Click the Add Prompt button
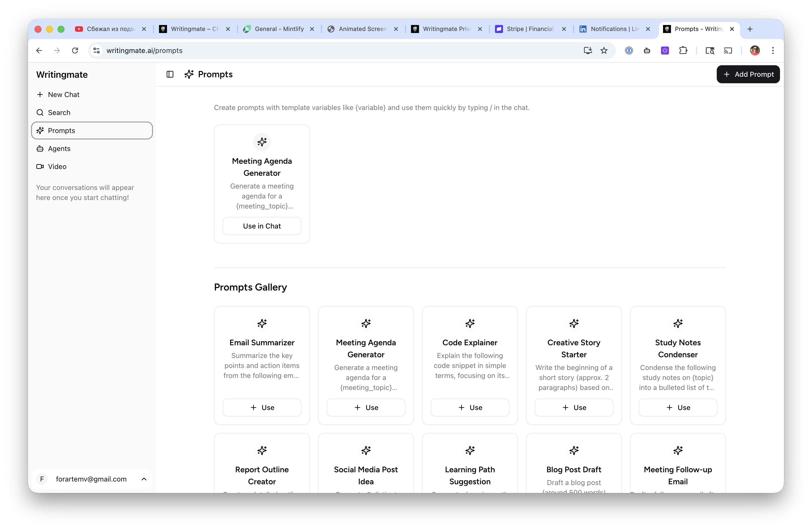 748,74
